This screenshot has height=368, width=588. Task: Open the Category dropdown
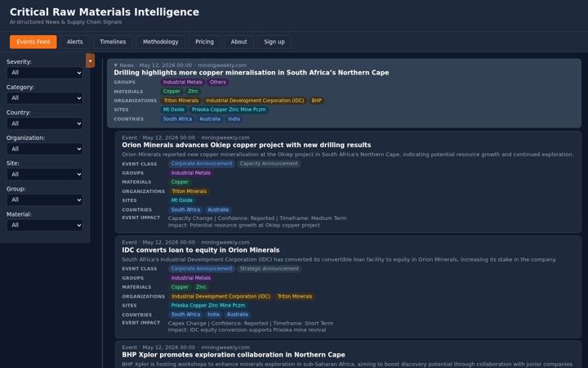[x=45, y=98]
